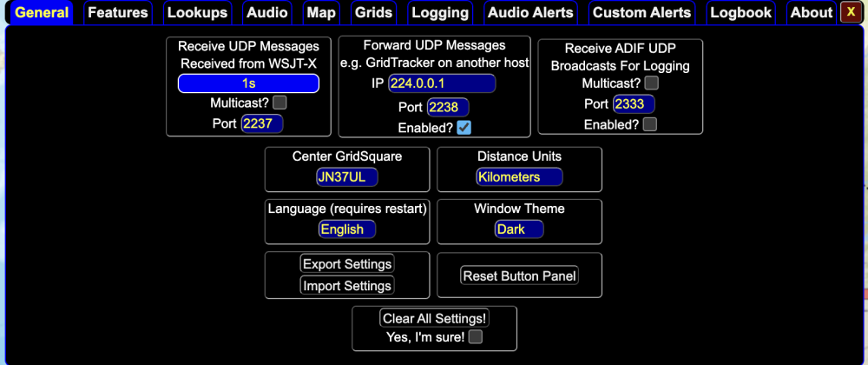Open the Window Theme Dark dropdown
This screenshot has width=868, height=365.
(x=519, y=229)
